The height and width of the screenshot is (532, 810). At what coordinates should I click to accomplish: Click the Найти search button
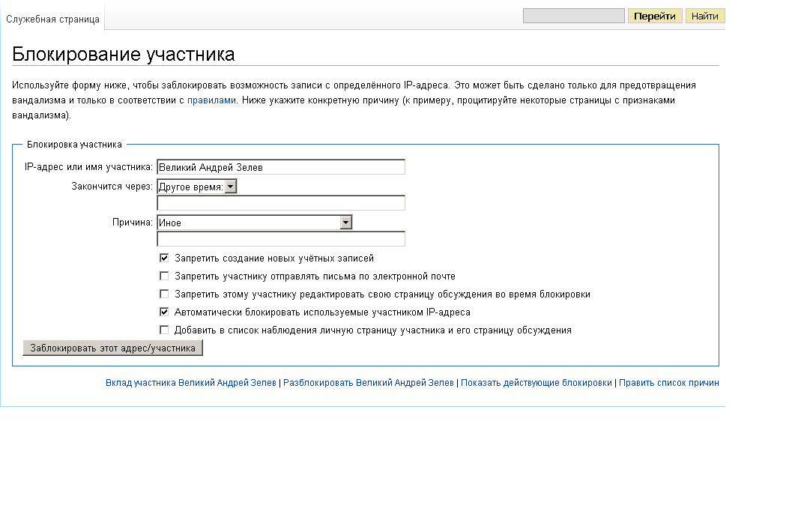[x=704, y=16]
